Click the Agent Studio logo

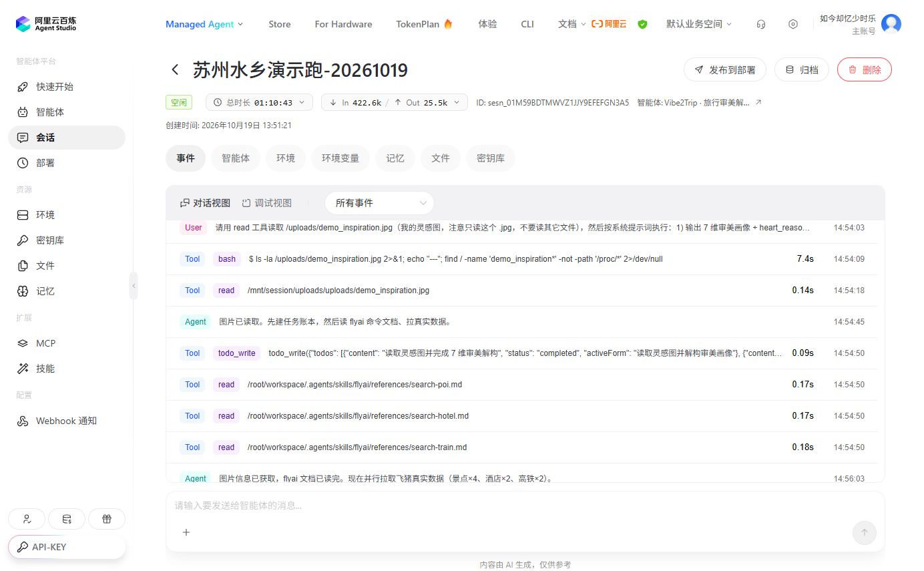coord(45,24)
